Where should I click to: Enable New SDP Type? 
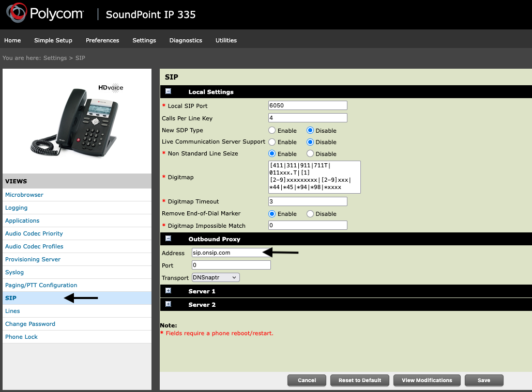pyautogui.click(x=271, y=130)
